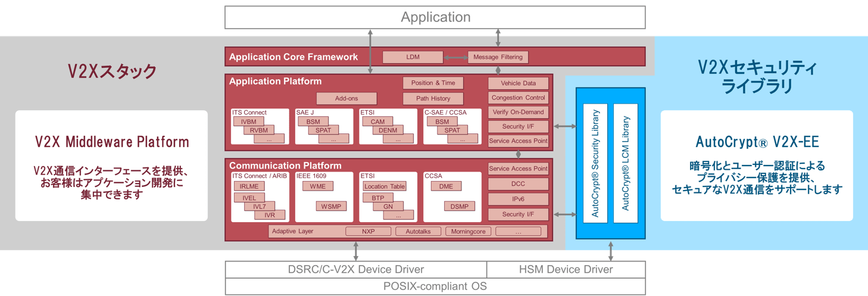Image resolution: width=868 pixels, height=296 pixels.
Task: Select the POSIX-compliant OS bar
Action: 435,286
